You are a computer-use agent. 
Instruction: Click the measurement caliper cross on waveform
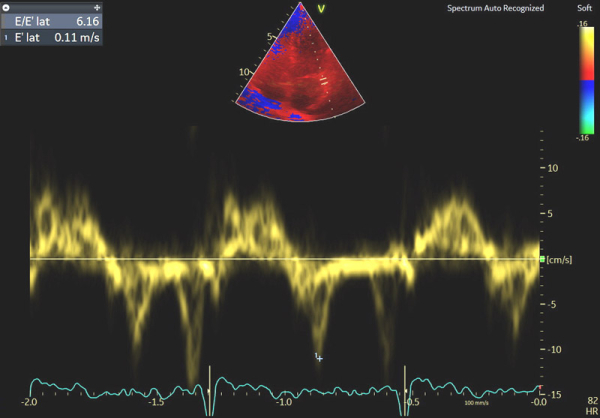pos(319,356)
